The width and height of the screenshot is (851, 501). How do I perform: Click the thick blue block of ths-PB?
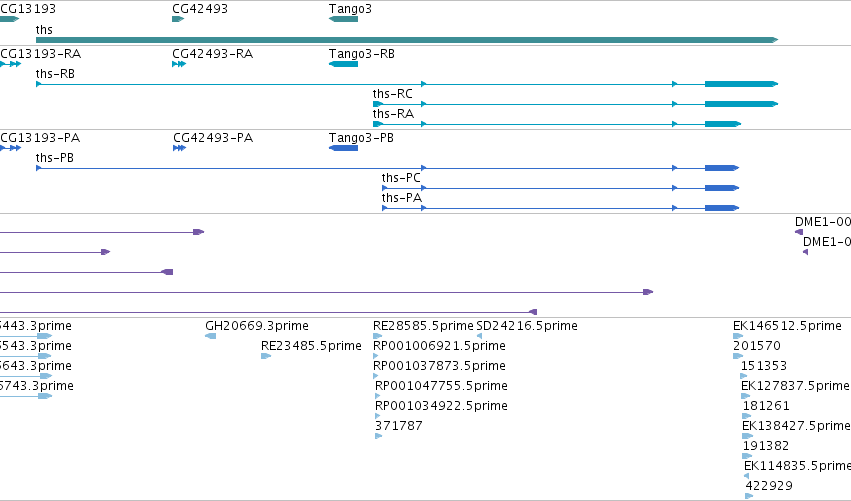click(x=722, y=168)
